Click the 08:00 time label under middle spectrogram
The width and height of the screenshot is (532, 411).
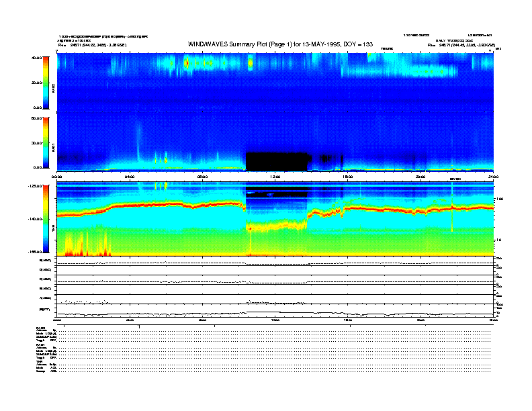pyautogui.click(x=202, y=177)
